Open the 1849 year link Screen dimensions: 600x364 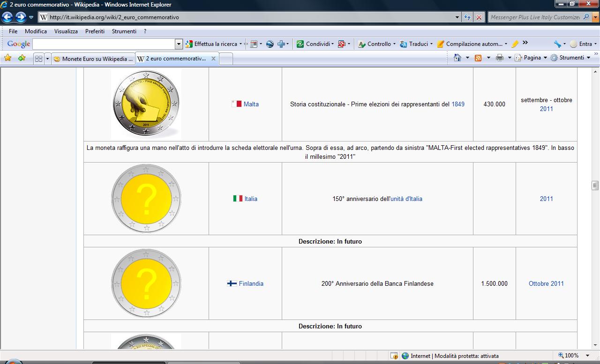[x=458, y=104]
